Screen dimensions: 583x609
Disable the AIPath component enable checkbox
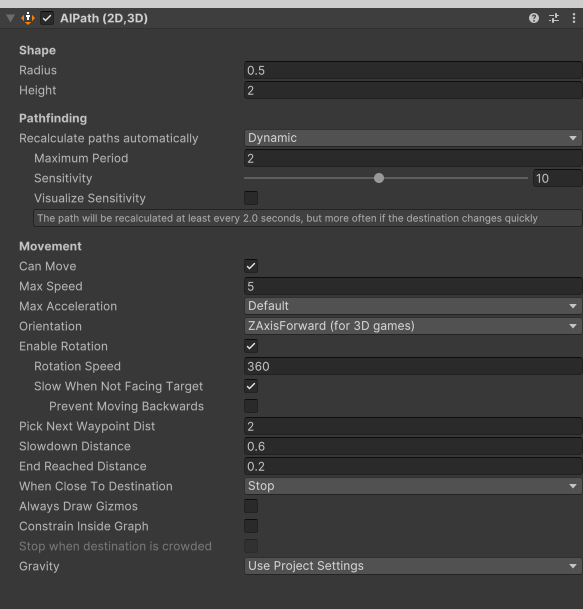[x=47, y=18]
